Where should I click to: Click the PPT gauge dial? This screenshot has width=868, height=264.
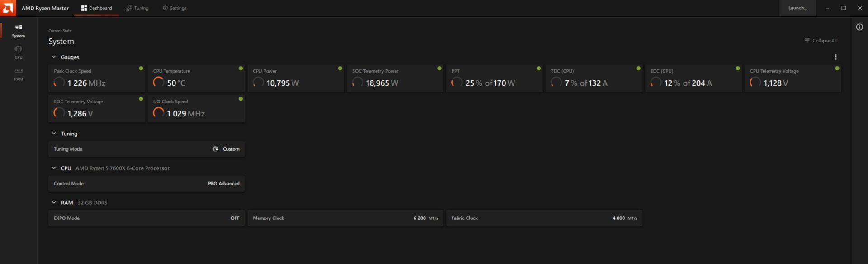click(x=457, y=82)
